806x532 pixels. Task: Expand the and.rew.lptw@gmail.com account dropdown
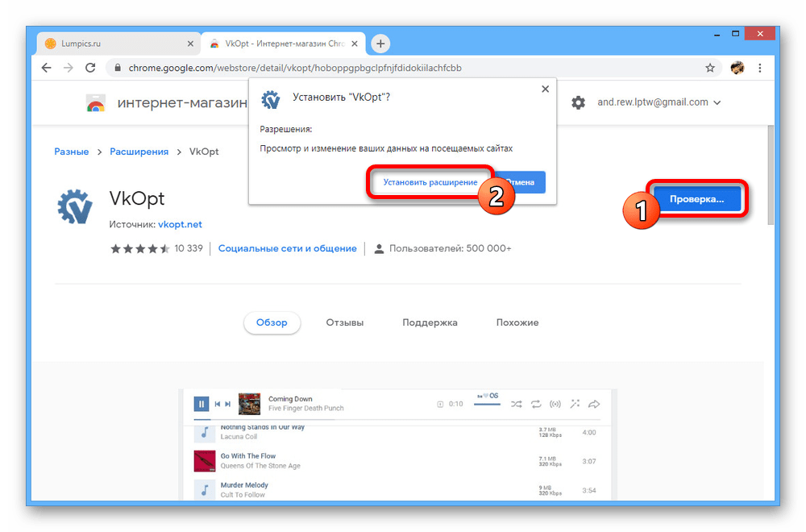[659, 102]
